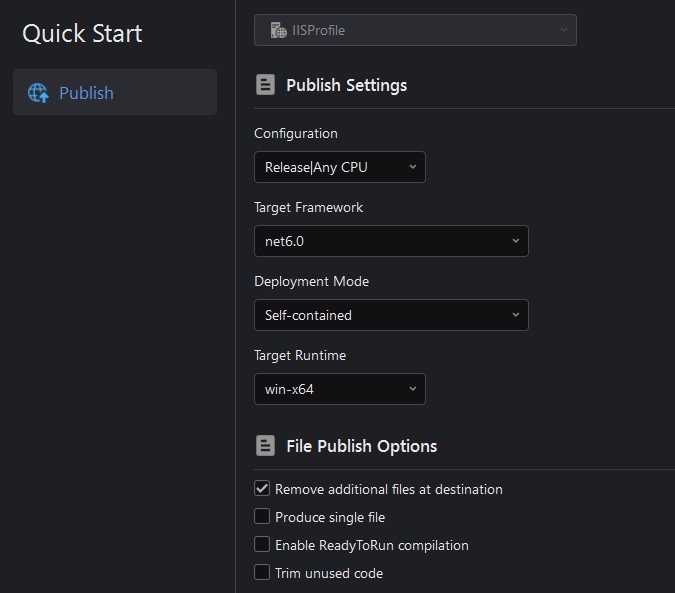Enable Produce single file checkbox
This screenshot has width=675, height=593.
coord(262,517)
